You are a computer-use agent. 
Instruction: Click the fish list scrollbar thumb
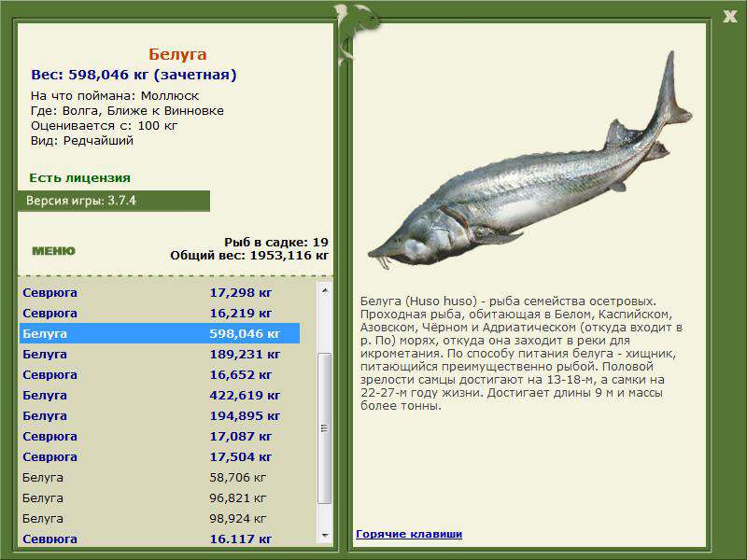coord(324,428)
